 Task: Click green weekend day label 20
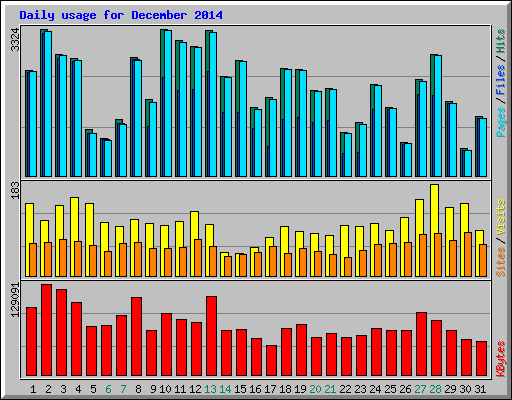[315, 389]
